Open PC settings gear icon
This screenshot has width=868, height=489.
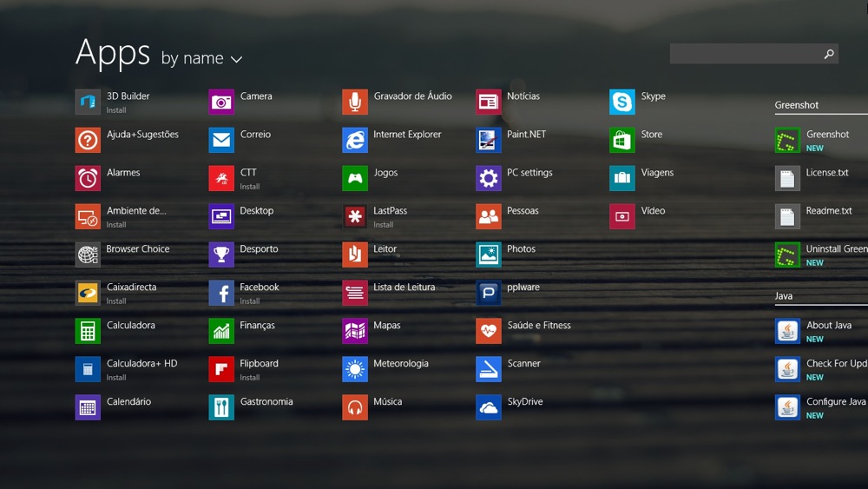click(488, 178)
